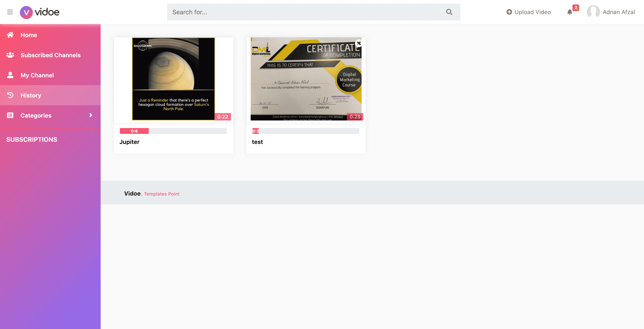Image resolution: width=644 pixels, height=329 pixels.
Task: Click the vidoe logo
Action: point(40,12)
